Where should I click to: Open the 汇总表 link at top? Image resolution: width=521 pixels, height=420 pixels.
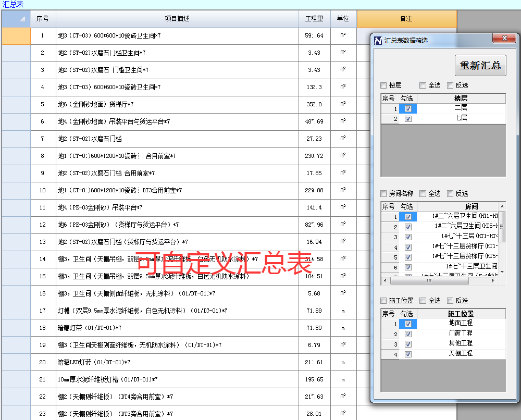13,4
